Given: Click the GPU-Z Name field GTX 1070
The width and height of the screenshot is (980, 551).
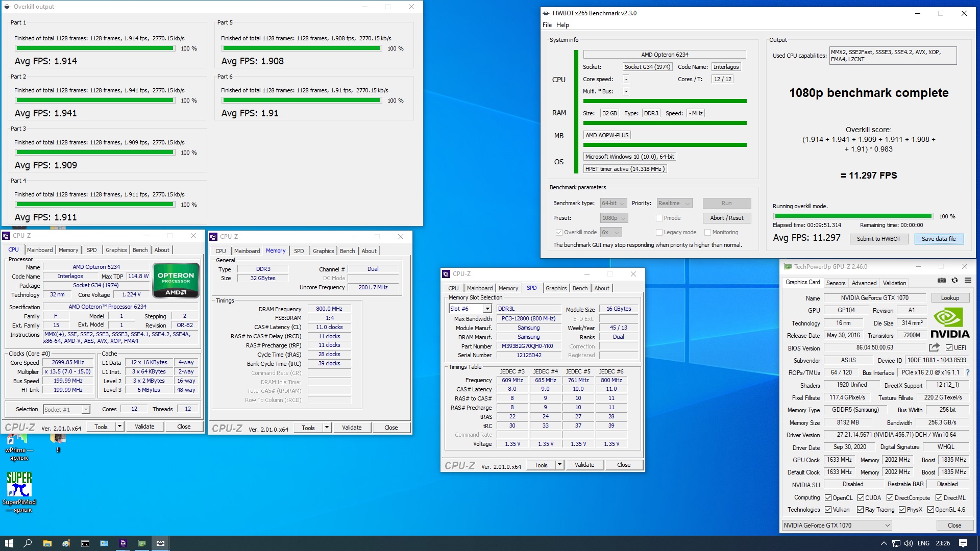Looking at the screenshot, I should [874, 298].
